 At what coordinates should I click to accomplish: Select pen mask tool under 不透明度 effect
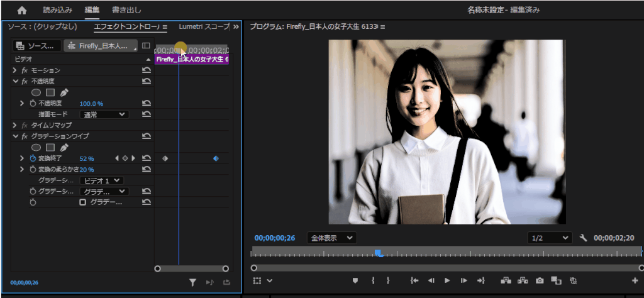64,92
